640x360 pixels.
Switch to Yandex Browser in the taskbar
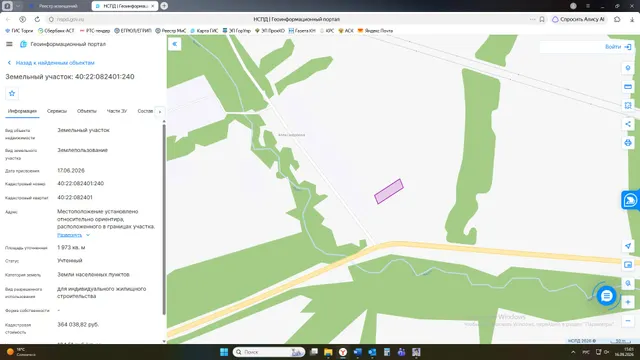pyautogui.click(x=343, y=352)
